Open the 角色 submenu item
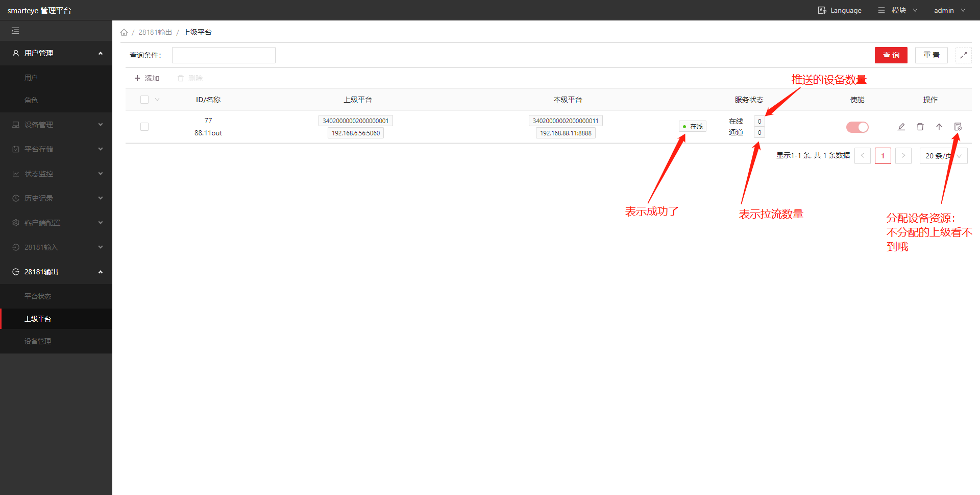Screen dimensions: 980x495 point(56,100)
